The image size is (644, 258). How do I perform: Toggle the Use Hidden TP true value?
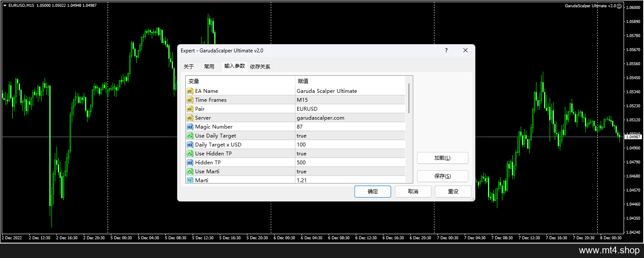tap(350, 154)
